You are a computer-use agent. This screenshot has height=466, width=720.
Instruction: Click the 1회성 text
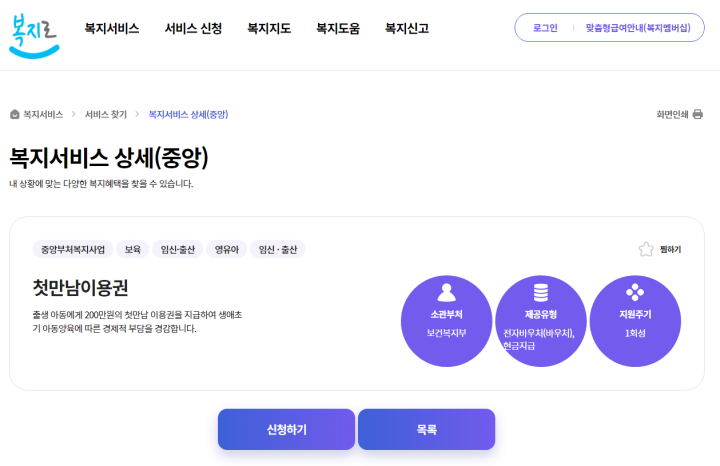(635, 333)
